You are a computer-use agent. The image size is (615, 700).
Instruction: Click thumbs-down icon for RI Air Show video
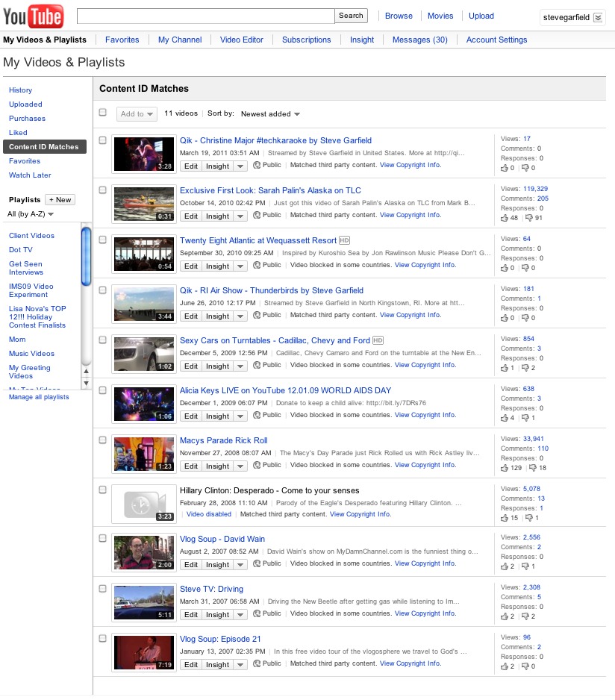[525, 318]
